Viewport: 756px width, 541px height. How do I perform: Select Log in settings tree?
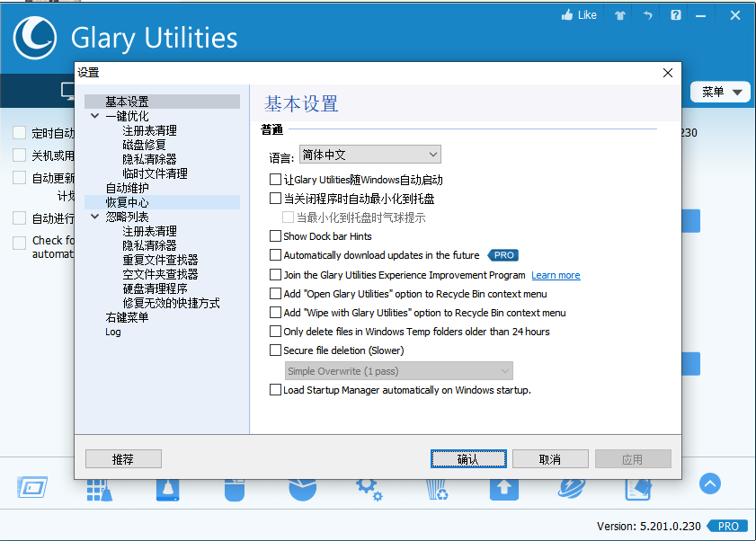coord(113,332)
